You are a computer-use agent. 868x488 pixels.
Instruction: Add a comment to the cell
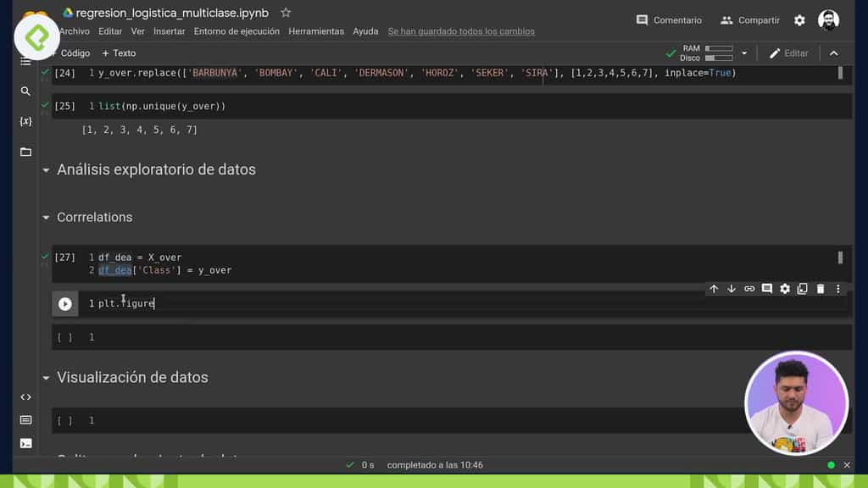pyautogui.click(x=767, y=288)
